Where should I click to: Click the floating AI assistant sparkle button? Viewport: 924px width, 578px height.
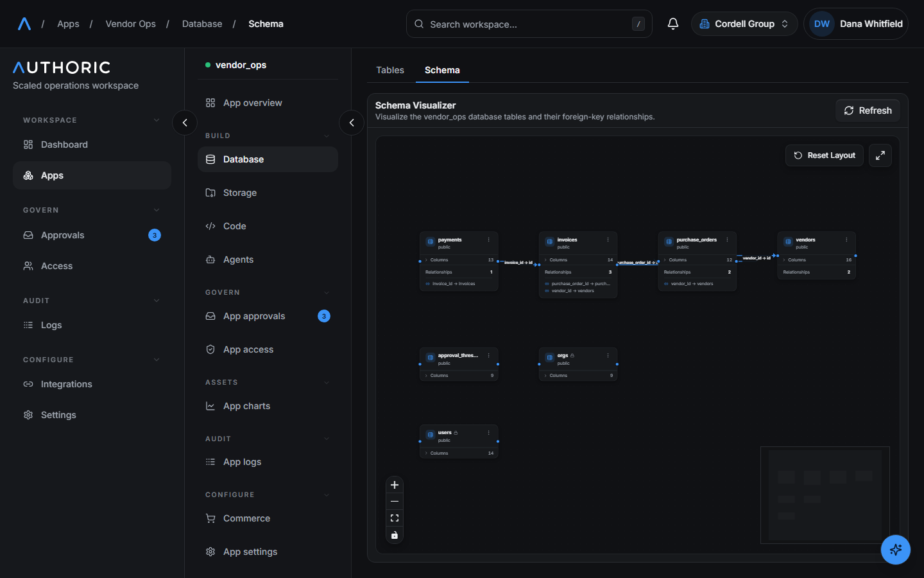896,550
